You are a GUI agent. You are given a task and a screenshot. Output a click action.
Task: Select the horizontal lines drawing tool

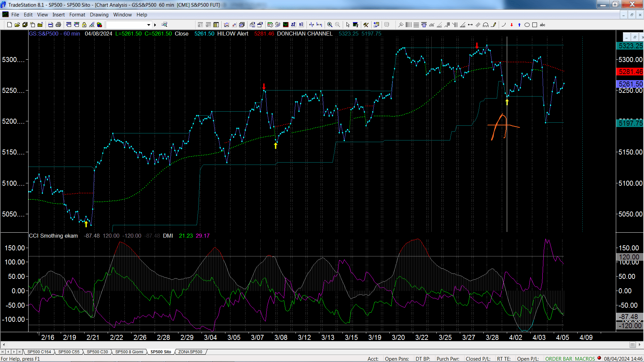coord(416,25)
